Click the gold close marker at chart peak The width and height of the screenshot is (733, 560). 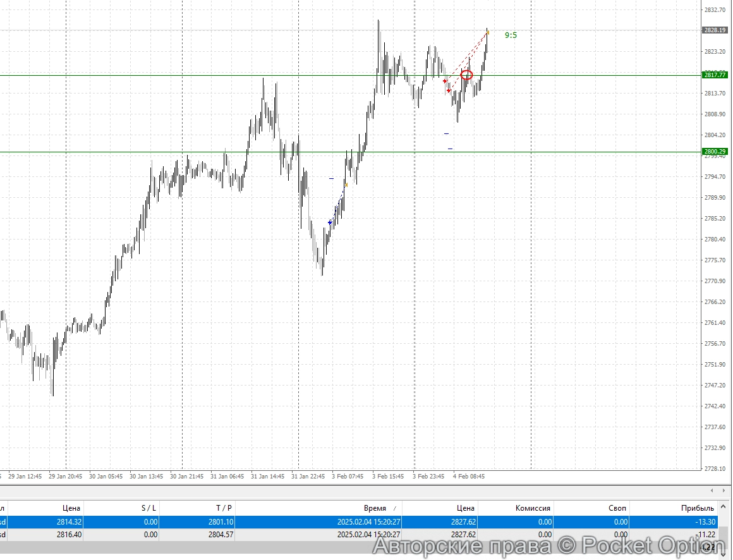coord(487,32)
